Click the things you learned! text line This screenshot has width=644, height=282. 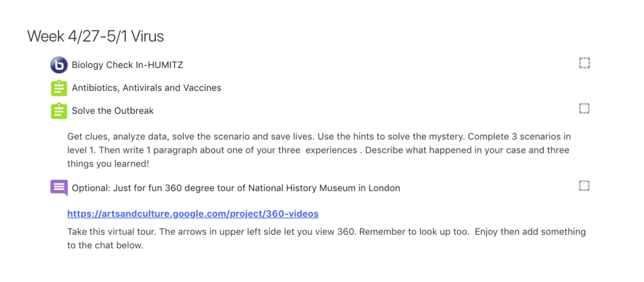tap(109, 164)
